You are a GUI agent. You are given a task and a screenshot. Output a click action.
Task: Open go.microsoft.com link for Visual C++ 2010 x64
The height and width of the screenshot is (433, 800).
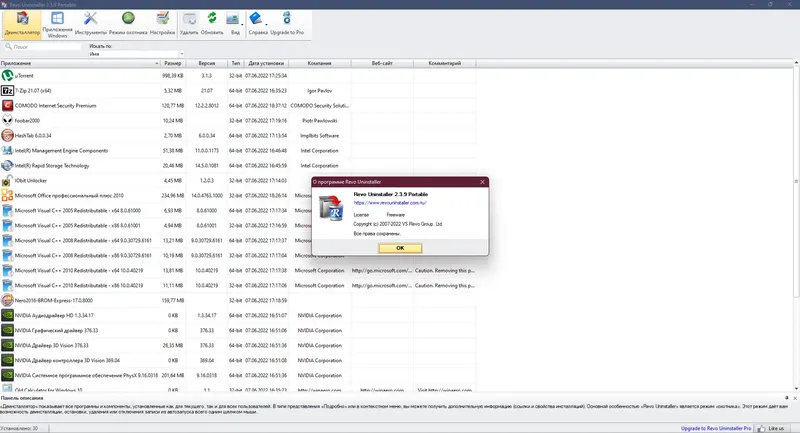pyautogui.click(x=382, y=270)
